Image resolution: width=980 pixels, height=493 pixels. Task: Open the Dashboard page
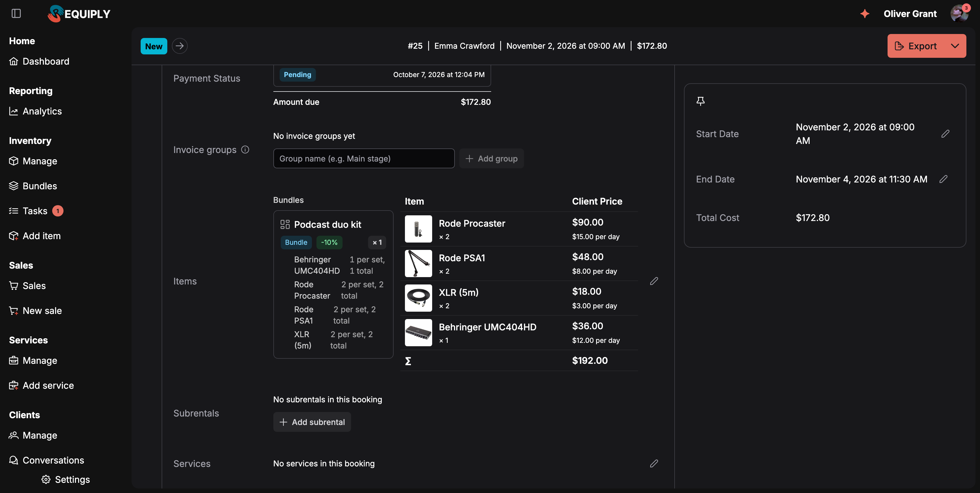[39, 61]
